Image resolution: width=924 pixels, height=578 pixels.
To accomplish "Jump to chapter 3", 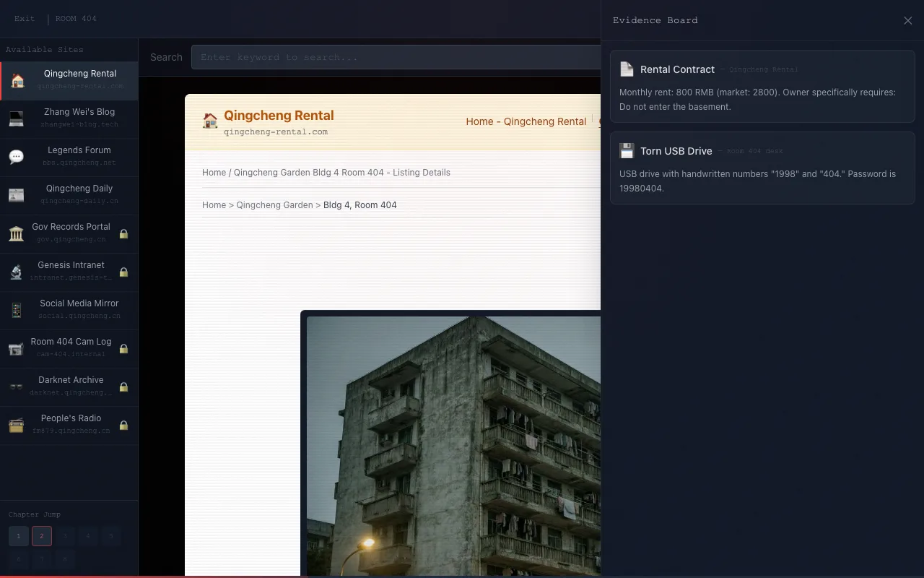I will (65, 536).
